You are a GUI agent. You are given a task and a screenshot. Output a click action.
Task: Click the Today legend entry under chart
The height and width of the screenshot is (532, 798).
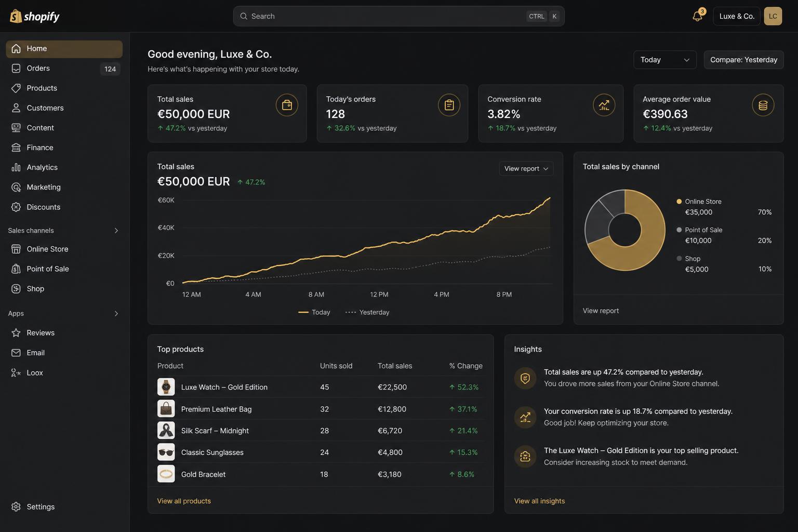pos(314,312)
